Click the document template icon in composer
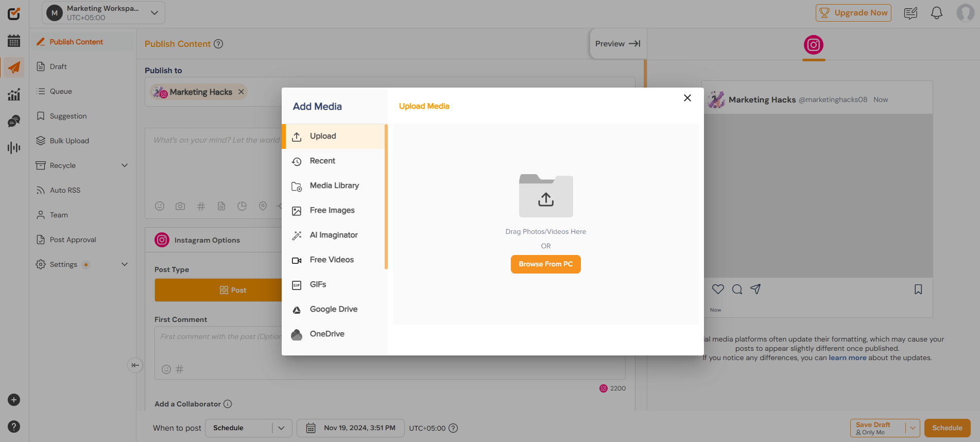The width and height of the screenshot is (980, 442). coord(221,206)
